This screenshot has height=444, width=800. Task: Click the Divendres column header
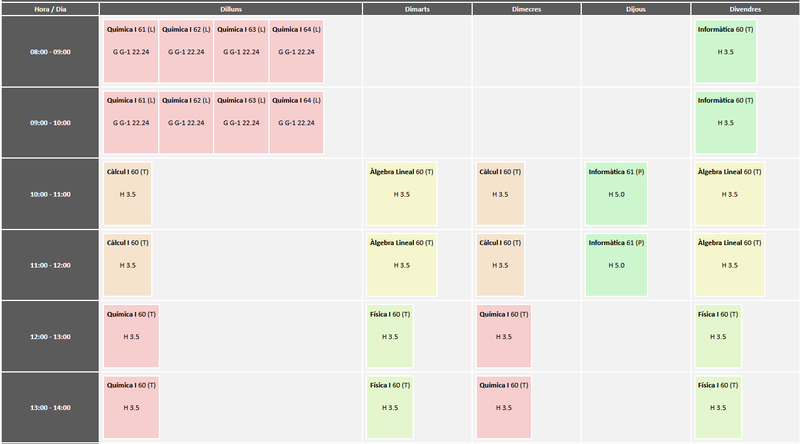tap(745, 9)
